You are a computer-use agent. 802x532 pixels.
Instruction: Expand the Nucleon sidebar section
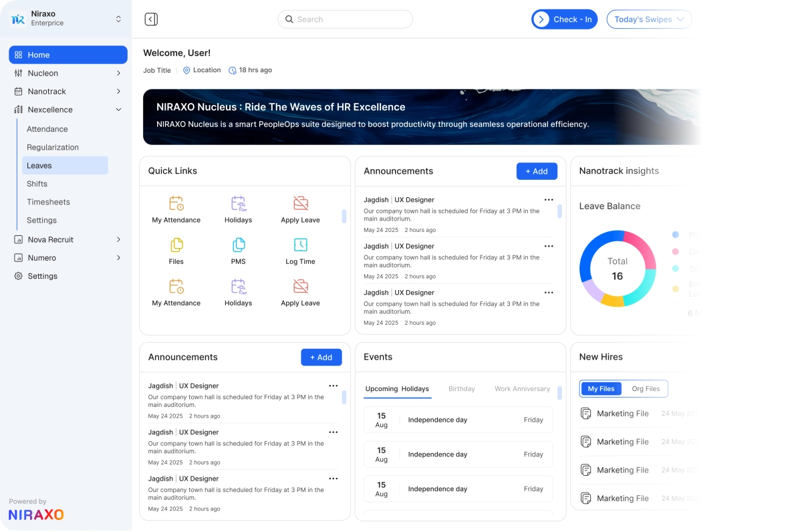pos(118,74)
